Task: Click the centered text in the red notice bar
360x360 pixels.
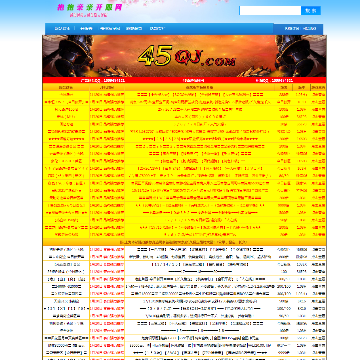Action: [194, 80]
